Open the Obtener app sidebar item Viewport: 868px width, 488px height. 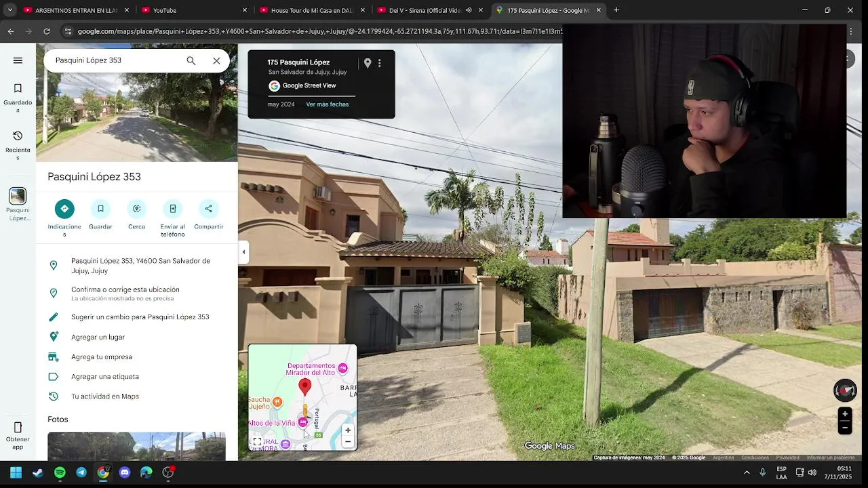18,435
